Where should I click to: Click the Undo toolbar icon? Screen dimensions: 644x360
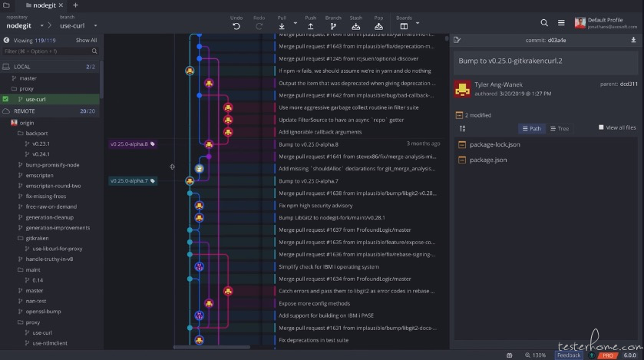[x=236, y=26]
